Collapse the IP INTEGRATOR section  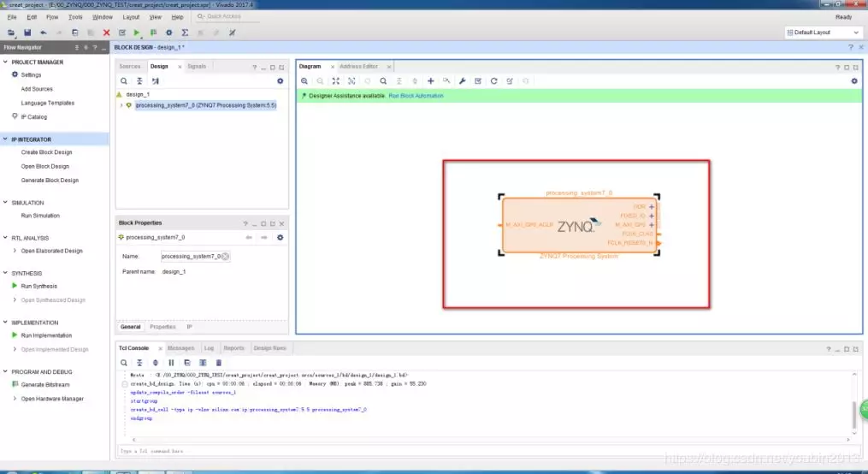click(x=5, y=139)
